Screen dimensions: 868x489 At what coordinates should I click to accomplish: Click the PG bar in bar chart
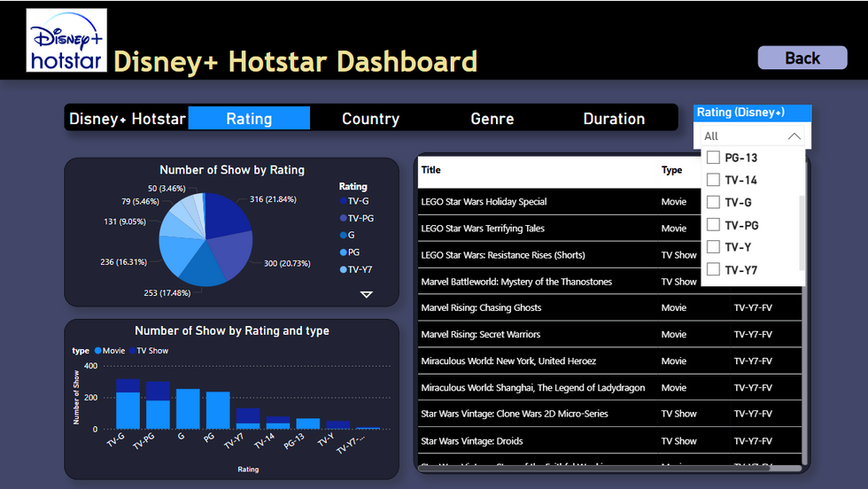(x=218, y=410)
